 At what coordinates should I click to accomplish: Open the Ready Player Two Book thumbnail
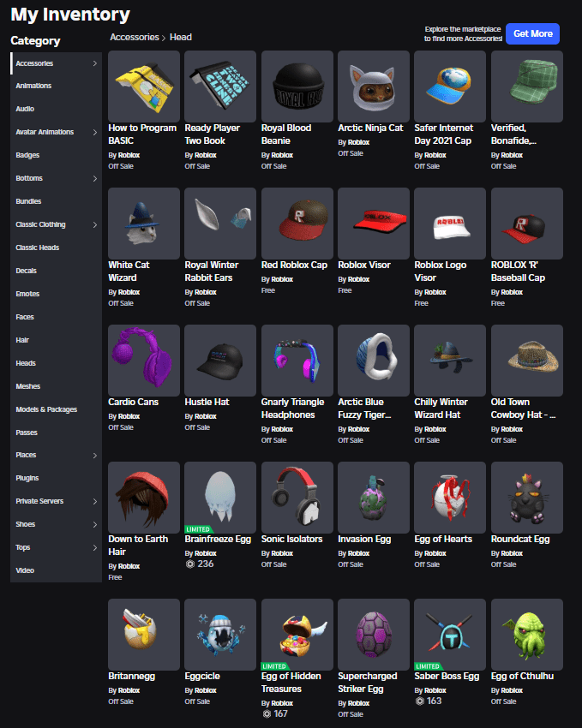(220, 87)
